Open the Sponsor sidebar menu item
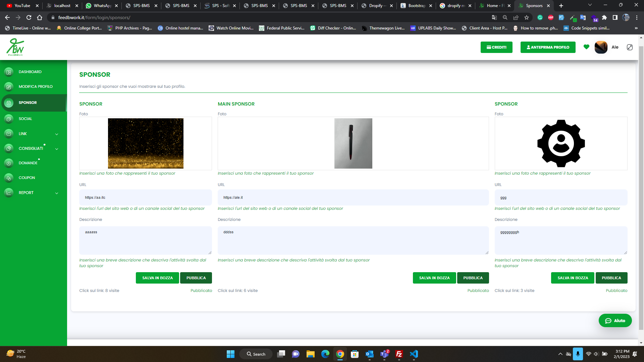This screenshot has width=644, height=362. point(28,103)
